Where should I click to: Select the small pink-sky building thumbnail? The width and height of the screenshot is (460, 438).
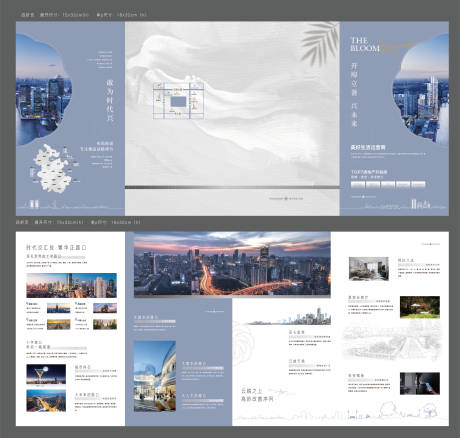(x=105, y=308)
